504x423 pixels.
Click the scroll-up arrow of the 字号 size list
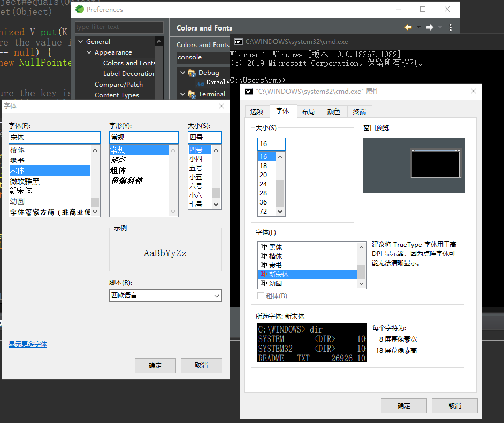click(216, 150)
